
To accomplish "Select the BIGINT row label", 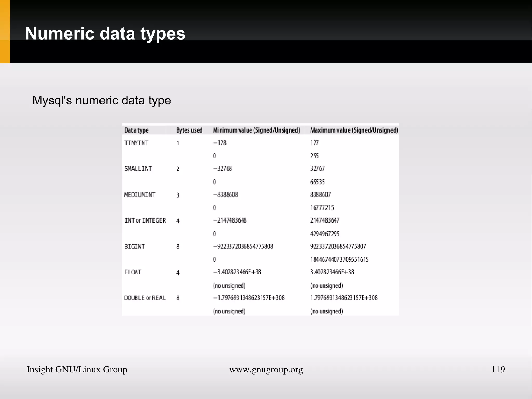I will click(x=135, y=246).
